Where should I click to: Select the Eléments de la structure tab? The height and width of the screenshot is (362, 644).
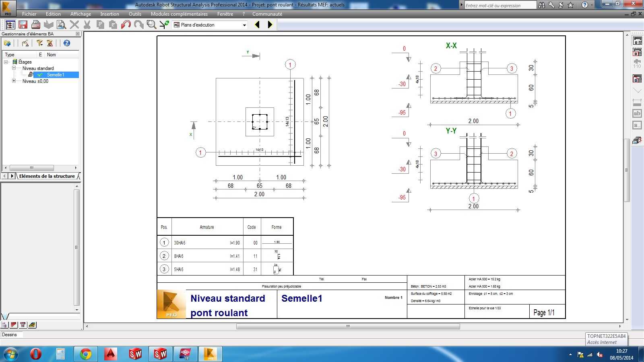coord(47,176)
